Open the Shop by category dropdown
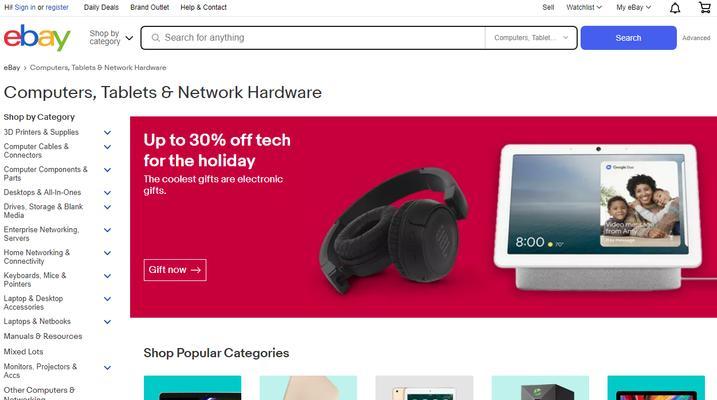The width and height of the screenshot is (717, 400). pyautogui.click(x=111, y=37)
